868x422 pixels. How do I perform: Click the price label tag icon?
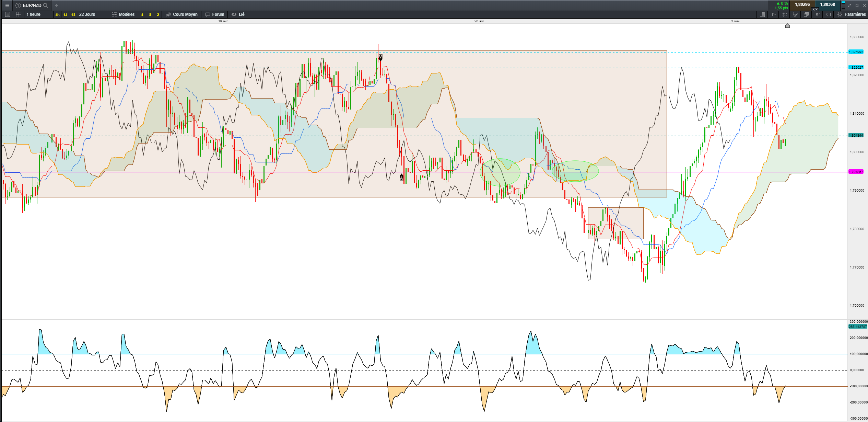[828, 14]
